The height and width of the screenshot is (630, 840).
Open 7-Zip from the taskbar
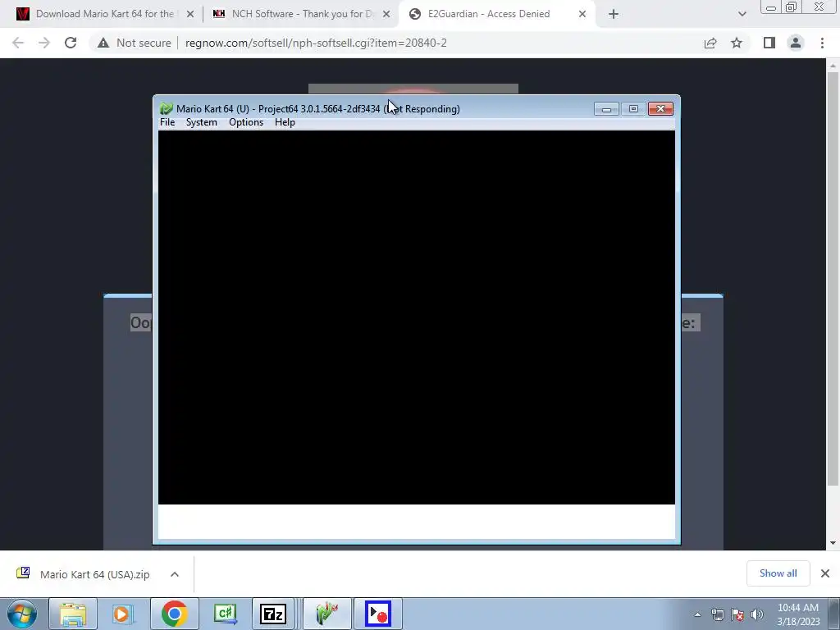click(272, 614)
